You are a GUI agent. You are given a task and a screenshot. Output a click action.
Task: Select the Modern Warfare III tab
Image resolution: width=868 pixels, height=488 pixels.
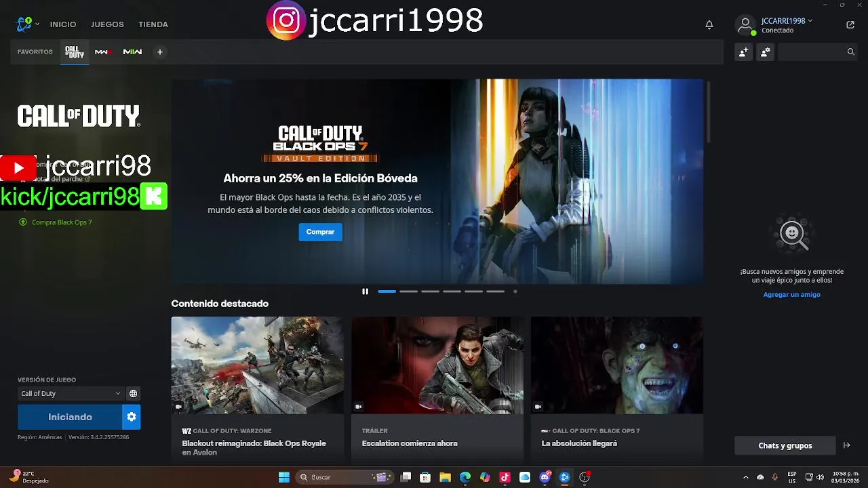tap(104, 52)
